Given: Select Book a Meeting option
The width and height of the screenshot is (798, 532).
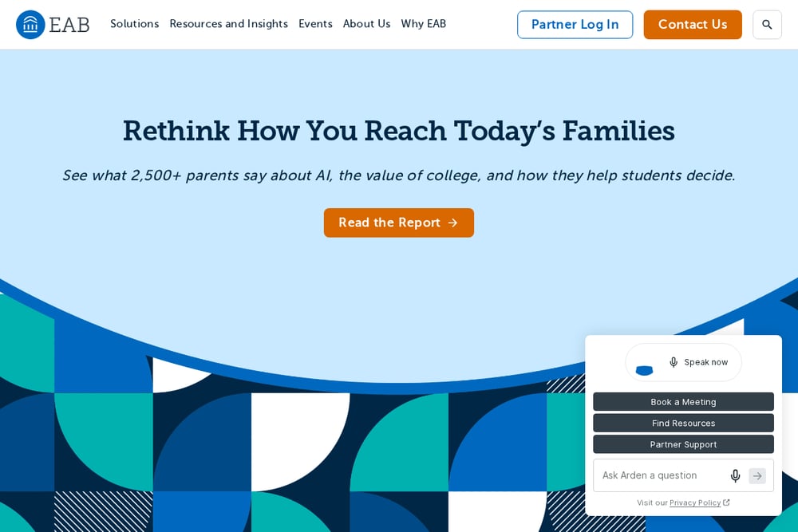Looking at the screenshot, I should (684, 402).
